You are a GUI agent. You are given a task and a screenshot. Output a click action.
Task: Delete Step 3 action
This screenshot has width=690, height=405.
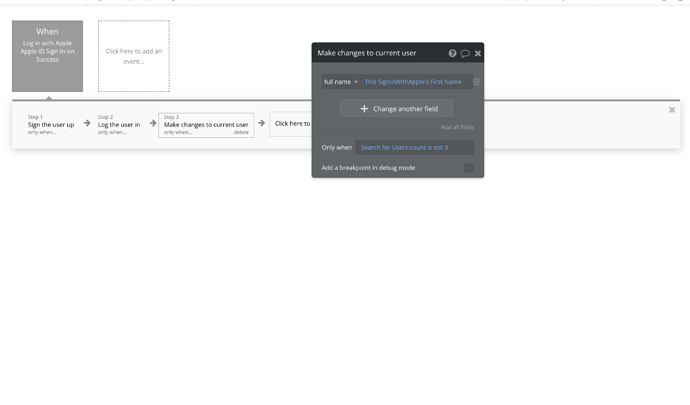(x=241, y=133)
